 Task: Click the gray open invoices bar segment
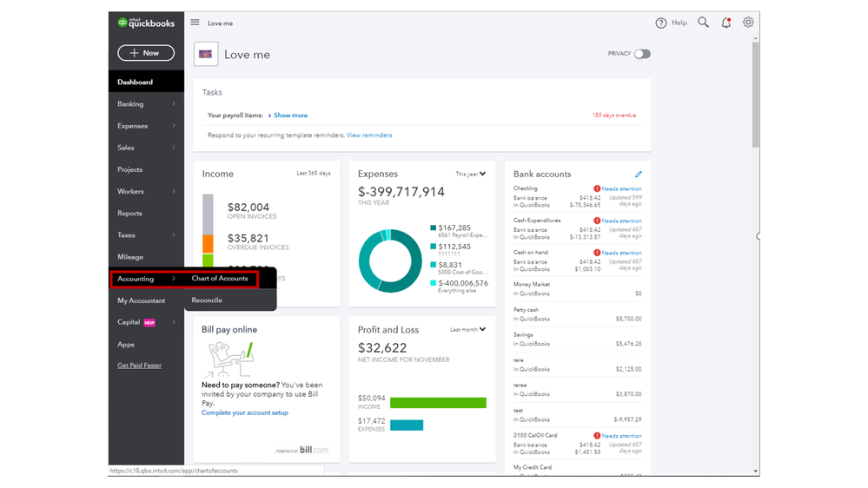click(208, 214)
